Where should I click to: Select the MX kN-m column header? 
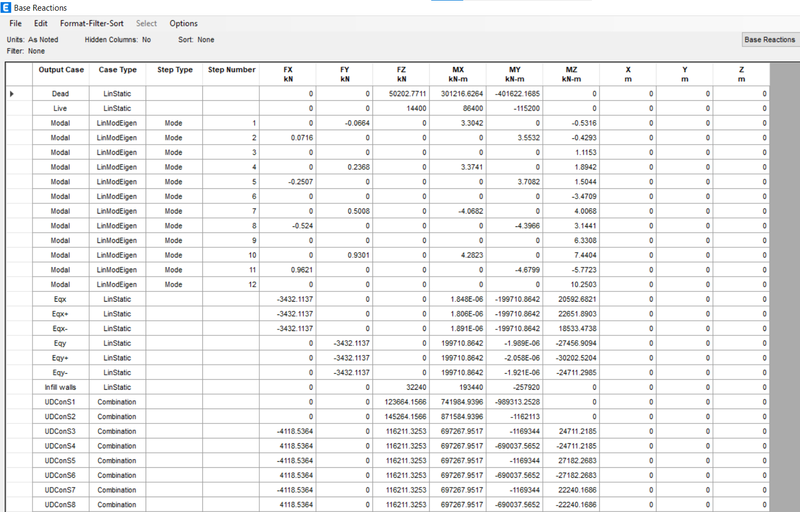pos(458,74)
